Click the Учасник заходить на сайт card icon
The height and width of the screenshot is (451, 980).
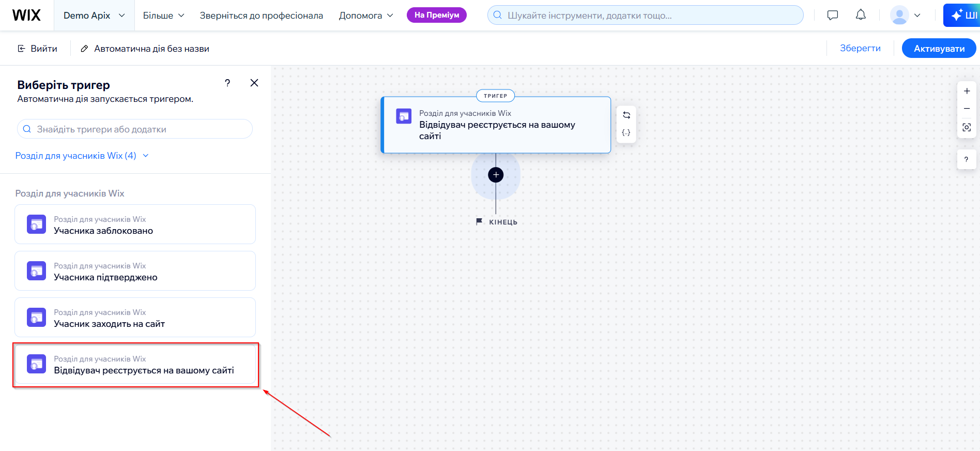pos(36,318)
